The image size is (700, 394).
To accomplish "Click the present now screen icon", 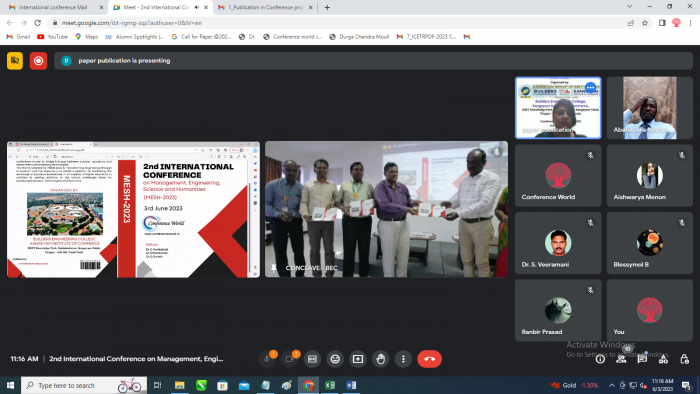I will pyautogui.click(x=358, y=359).
